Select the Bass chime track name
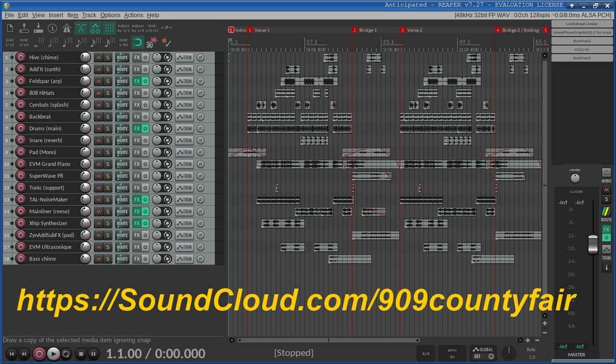 42,259
